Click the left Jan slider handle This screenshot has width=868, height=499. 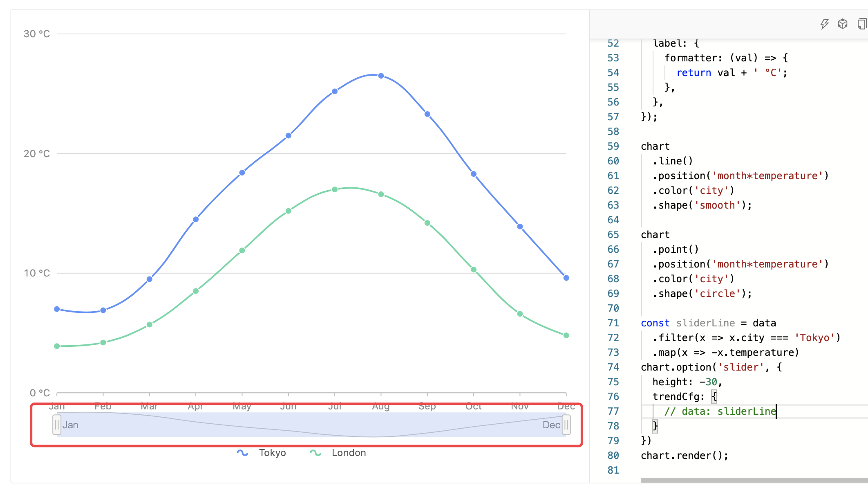coord(57,425)
